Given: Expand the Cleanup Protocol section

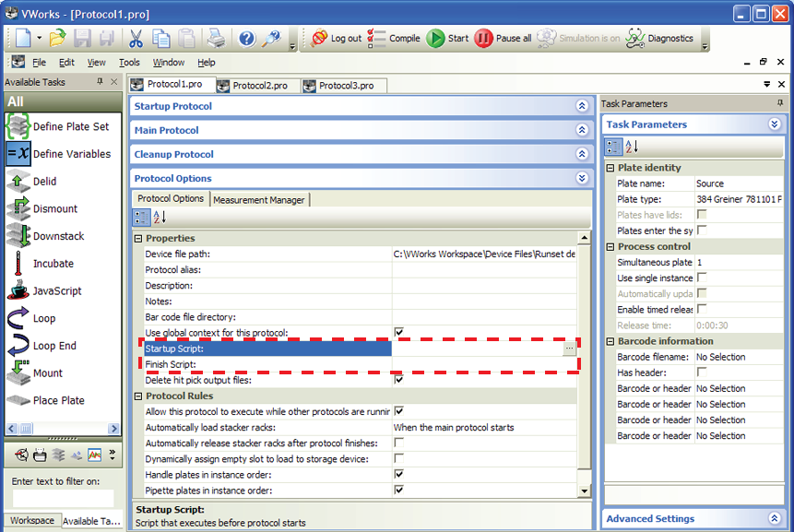Looking at the screenshot, I should tap(582, 154).
